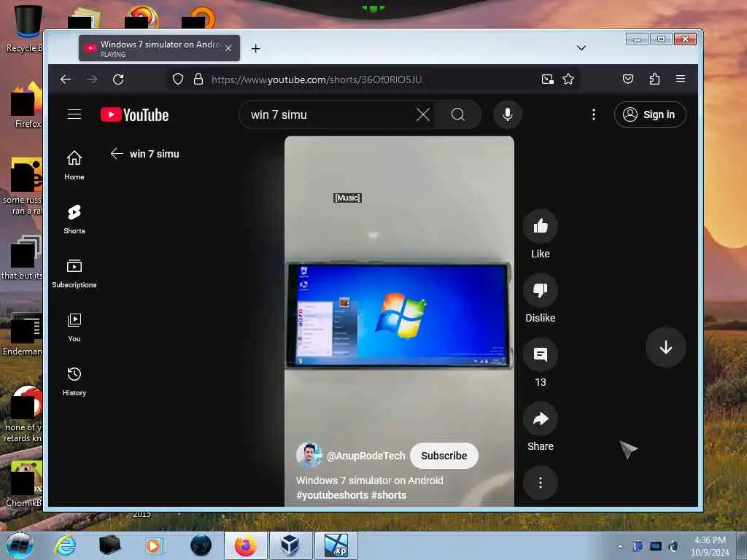
Task: Open the XP taskbar app
Action: pos(336,545)
